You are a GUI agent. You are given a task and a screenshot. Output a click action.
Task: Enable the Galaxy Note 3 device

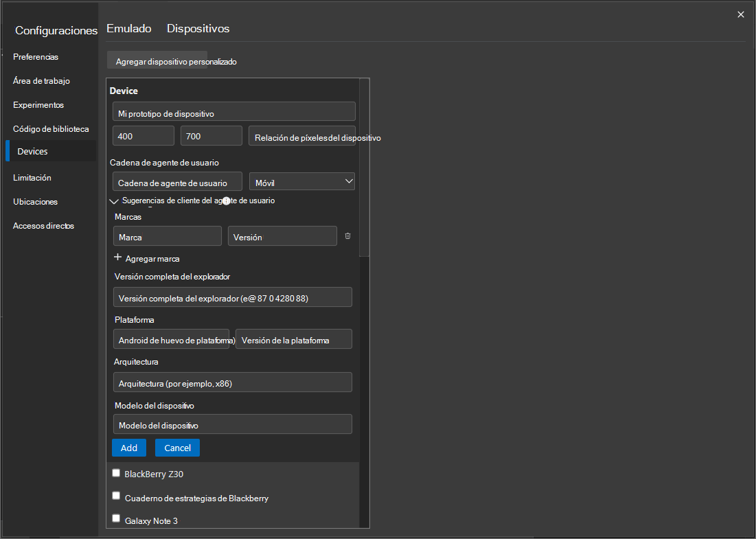(x=116, y=518)
